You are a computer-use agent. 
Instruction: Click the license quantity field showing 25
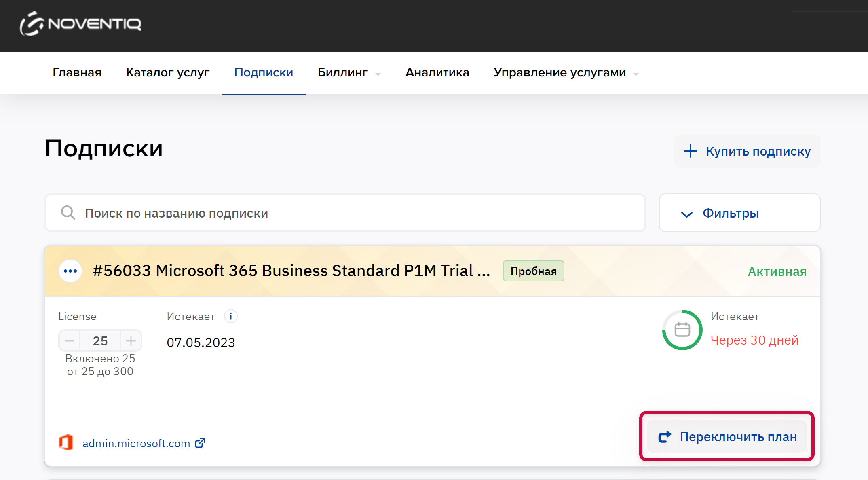tap(100, 341)
